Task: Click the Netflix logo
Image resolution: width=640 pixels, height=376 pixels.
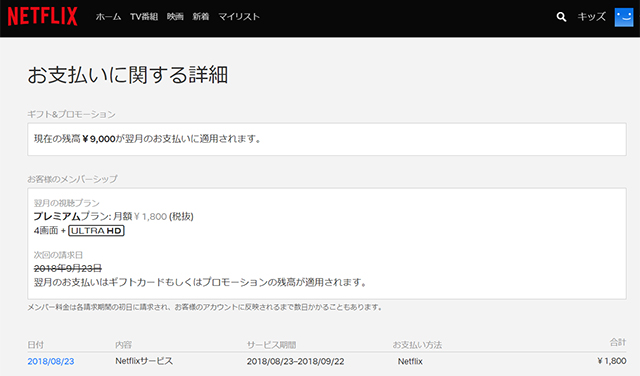Action: coord(42,16)
